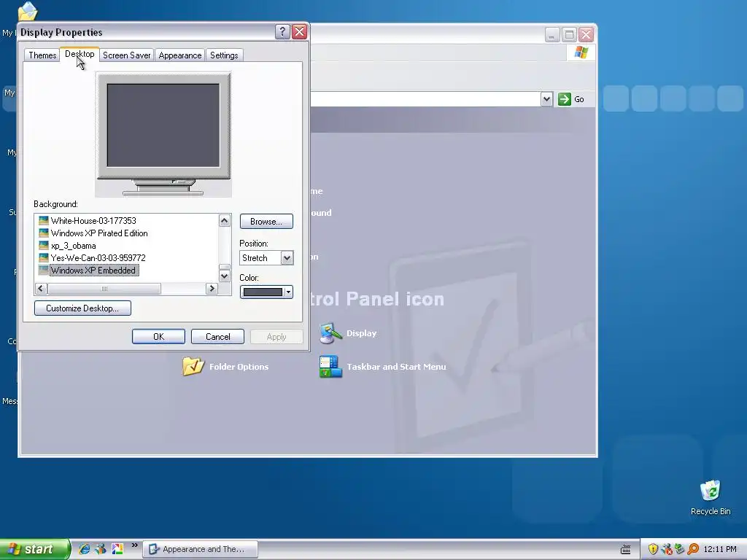Click the green Go arrow button
Image resolution: width=747 pixels, height=560 pixels.
click(x=565, y=99)
